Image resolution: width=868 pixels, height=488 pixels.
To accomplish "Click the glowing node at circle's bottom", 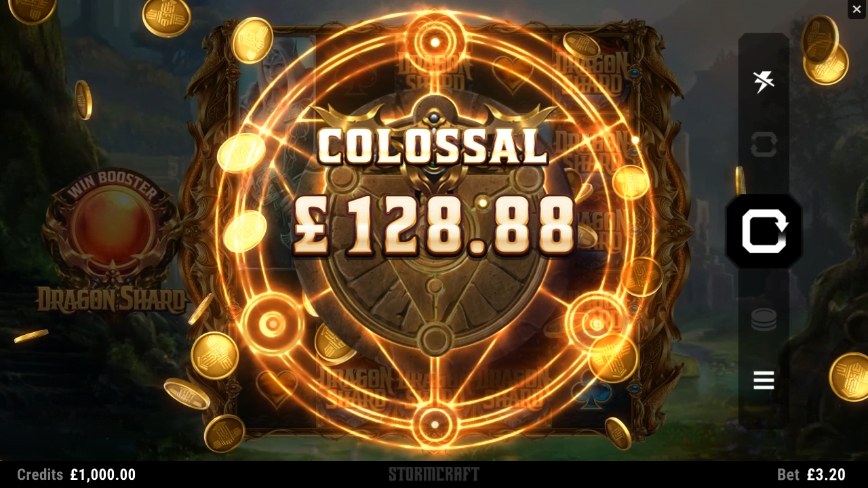I will [434, 425].
